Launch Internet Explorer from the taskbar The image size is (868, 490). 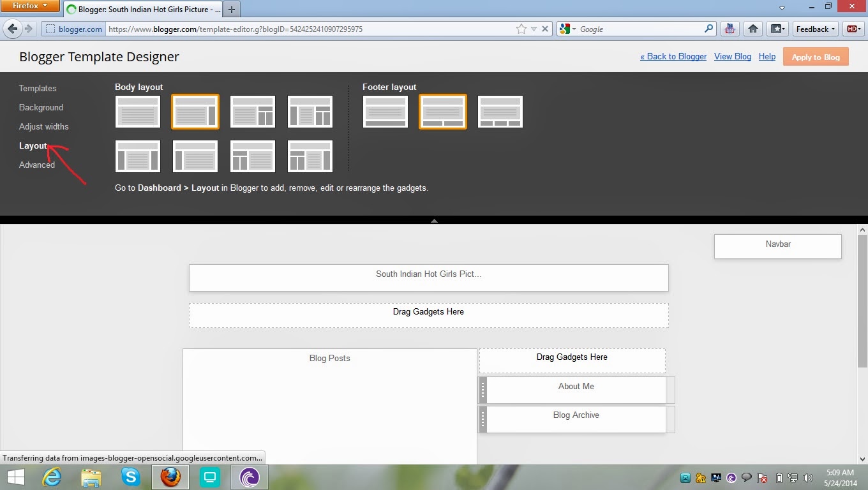(52, 477)
